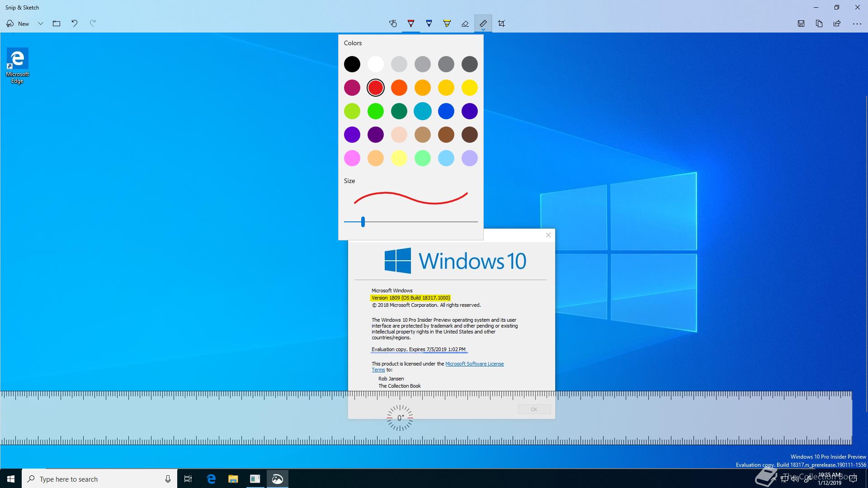Screen dimensions: 868x488
Task: Open Edge from the taskbar
Action: pos(211,479)
